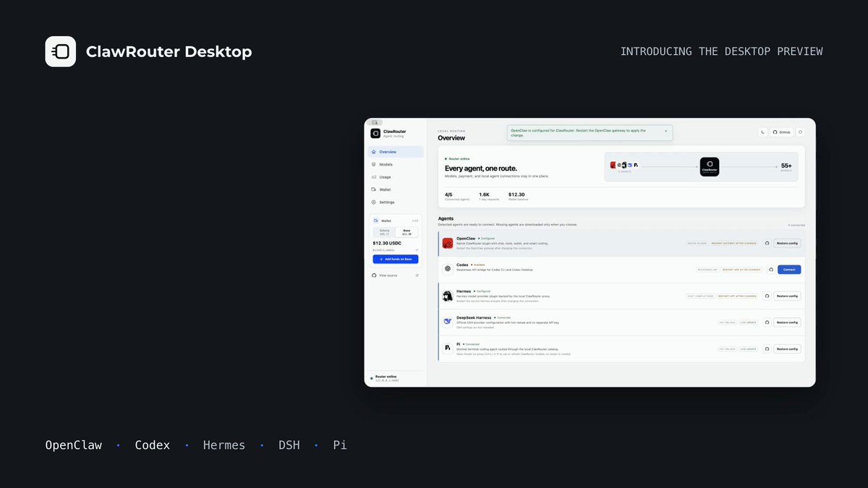Connect the Codex agent
The height and width of the screenshot is (488, 868).
789,269
